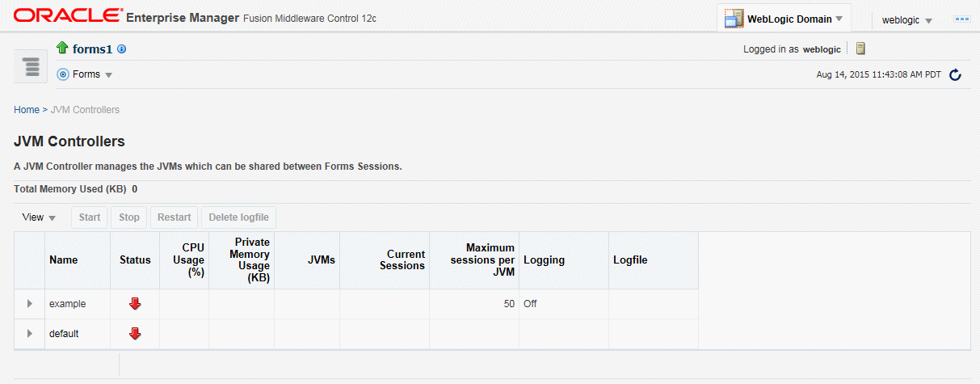Open the weblogic user menu
Viewport: 980px width, 384px height.
pyautogui.click(x=907, y=20)
